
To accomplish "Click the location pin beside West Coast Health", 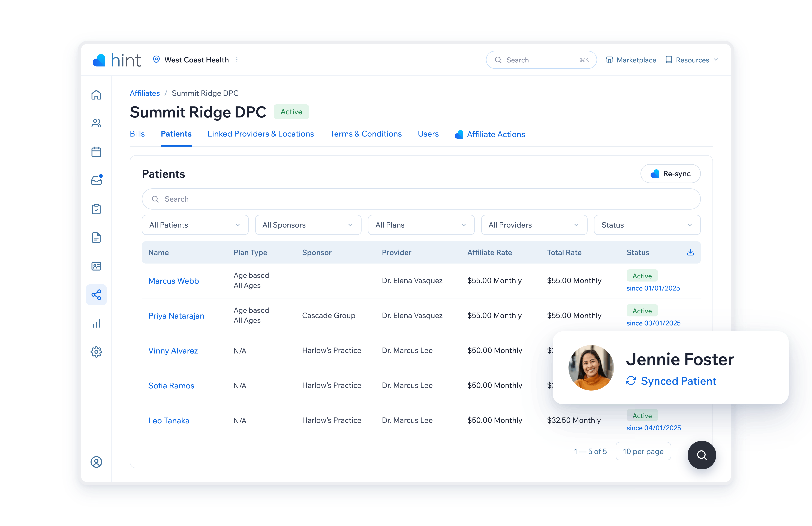I will [x=156, y=59].
